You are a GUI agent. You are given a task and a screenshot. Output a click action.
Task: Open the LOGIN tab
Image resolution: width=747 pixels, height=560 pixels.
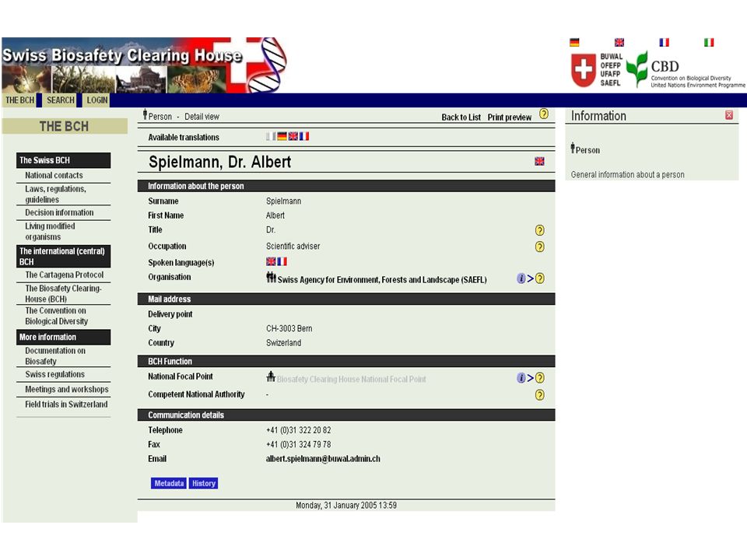96,100
